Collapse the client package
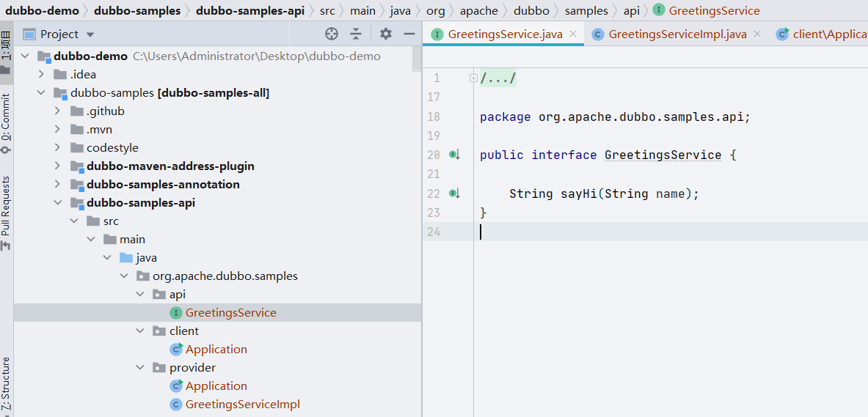The width and height of the screenshot is (868, 417). 141,331
